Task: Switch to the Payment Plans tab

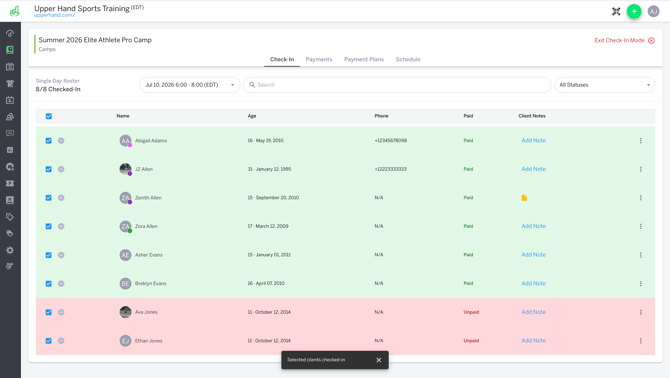Action: coord(364,59)
